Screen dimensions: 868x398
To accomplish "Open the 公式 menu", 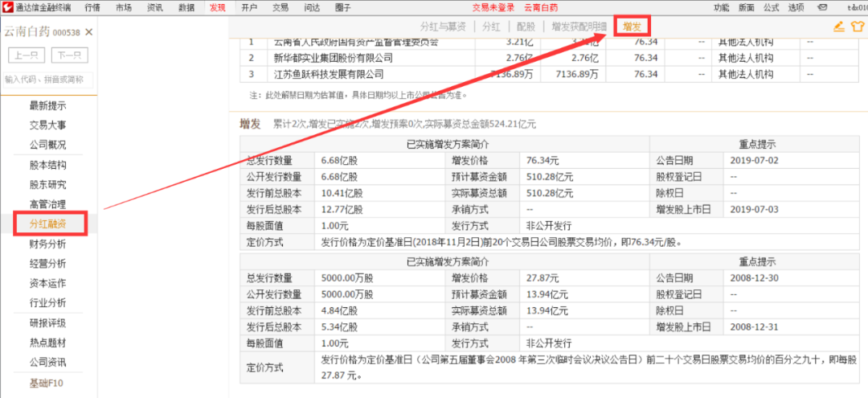I will [771, 7].
